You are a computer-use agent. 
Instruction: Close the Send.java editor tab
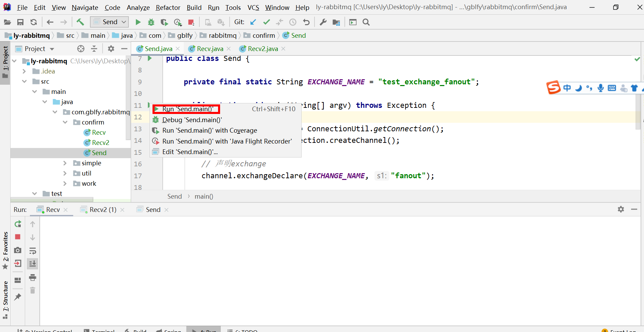point(178,49)
